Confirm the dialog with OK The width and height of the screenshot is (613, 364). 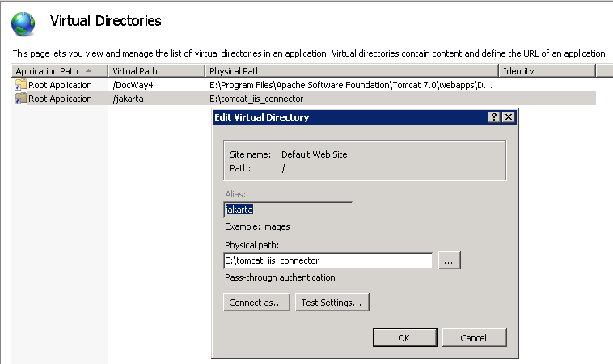click(x=404, y=337)
